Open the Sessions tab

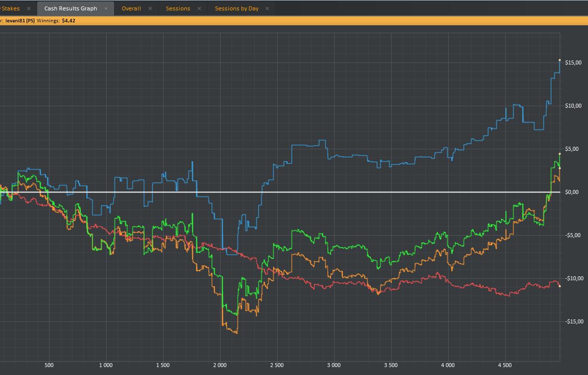pyautogui.click(x=178, y=8)
